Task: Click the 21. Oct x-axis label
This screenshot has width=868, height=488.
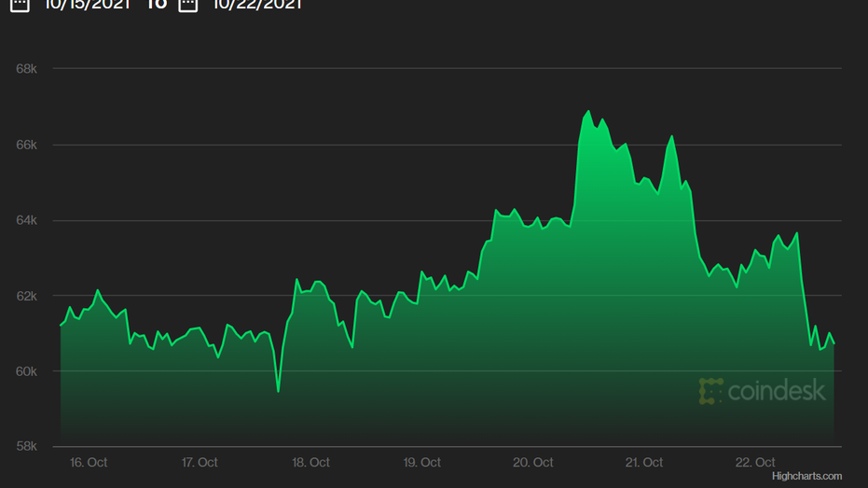Action: point(644,462)
